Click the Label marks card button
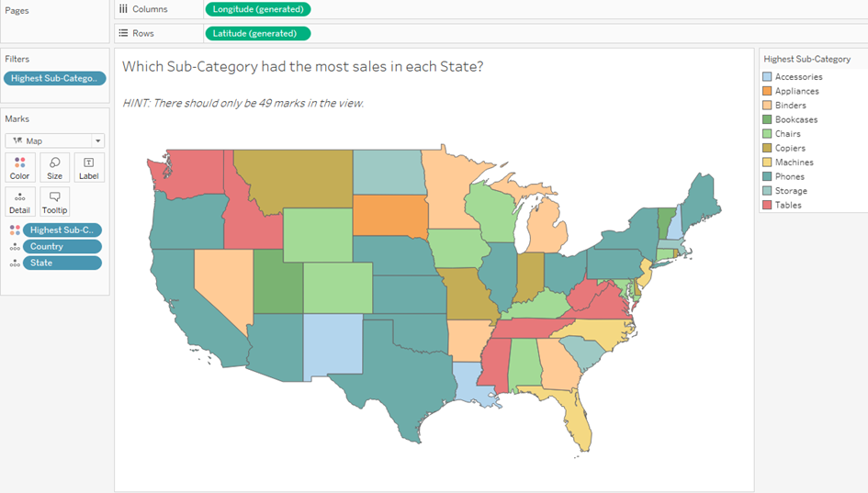The width and height of the screenshot is (868, 493). pos(88,167)
